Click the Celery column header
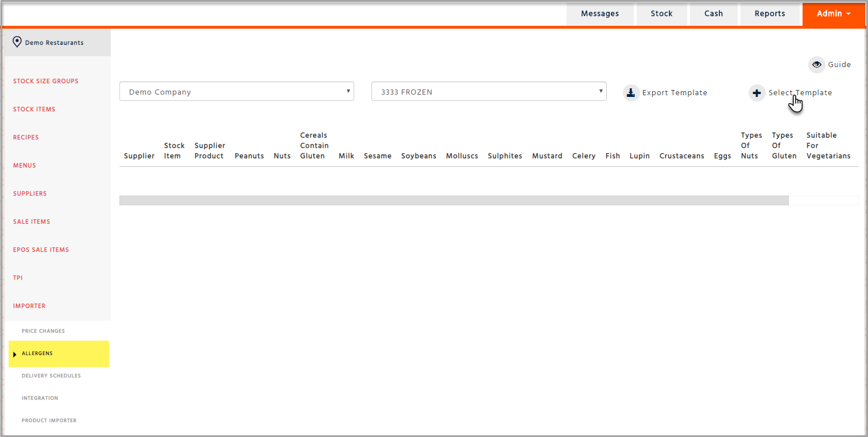Viewport: 868px width, 437px height. 584,156
